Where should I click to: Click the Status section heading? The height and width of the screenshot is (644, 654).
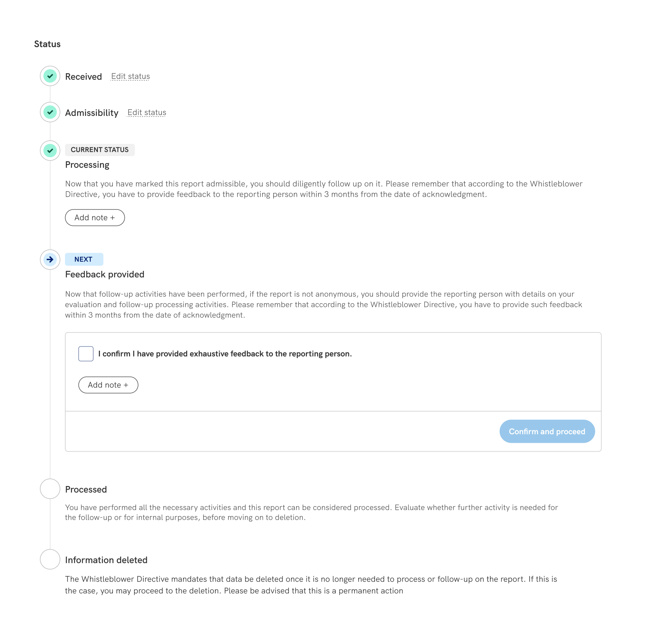[47, 44]
